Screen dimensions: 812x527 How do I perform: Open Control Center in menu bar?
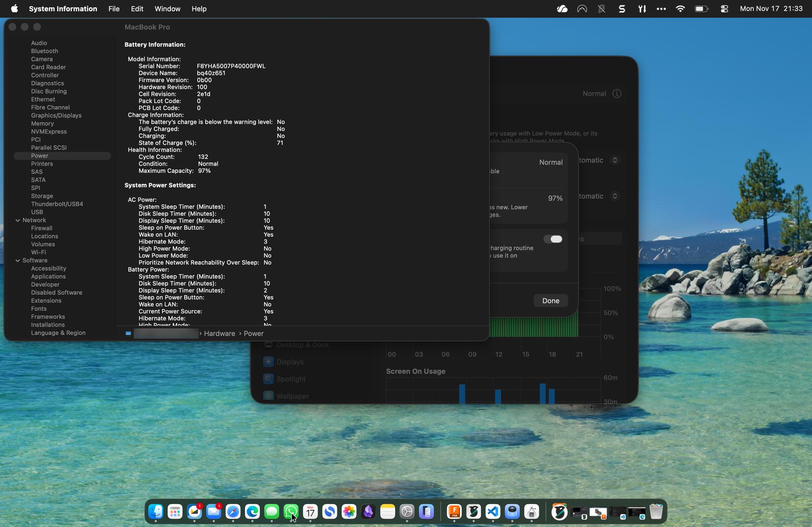(x=724, y=9)
